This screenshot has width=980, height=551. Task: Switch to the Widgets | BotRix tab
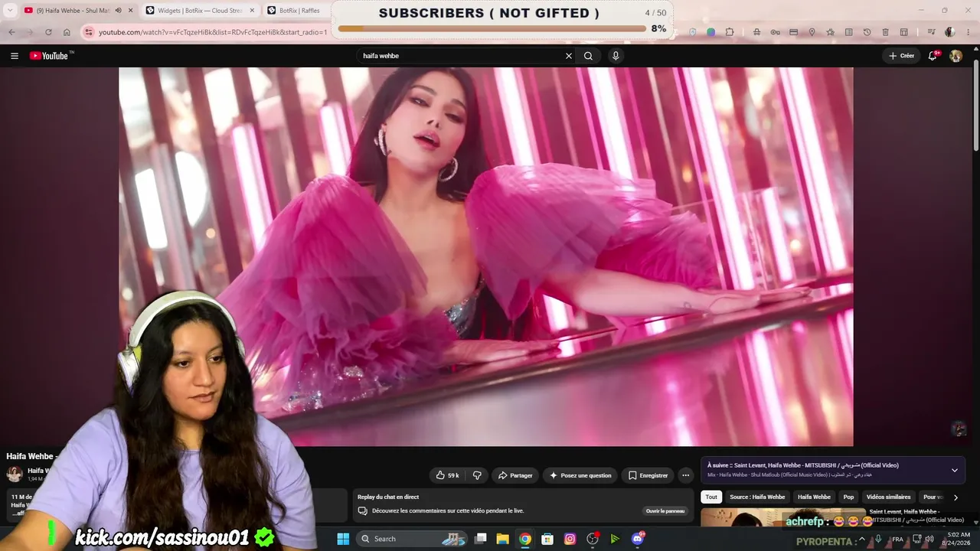200,11
